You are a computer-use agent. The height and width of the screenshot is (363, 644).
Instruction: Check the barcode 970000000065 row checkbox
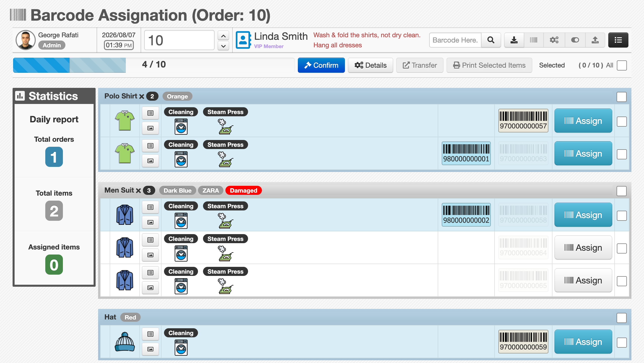(622, 281)
